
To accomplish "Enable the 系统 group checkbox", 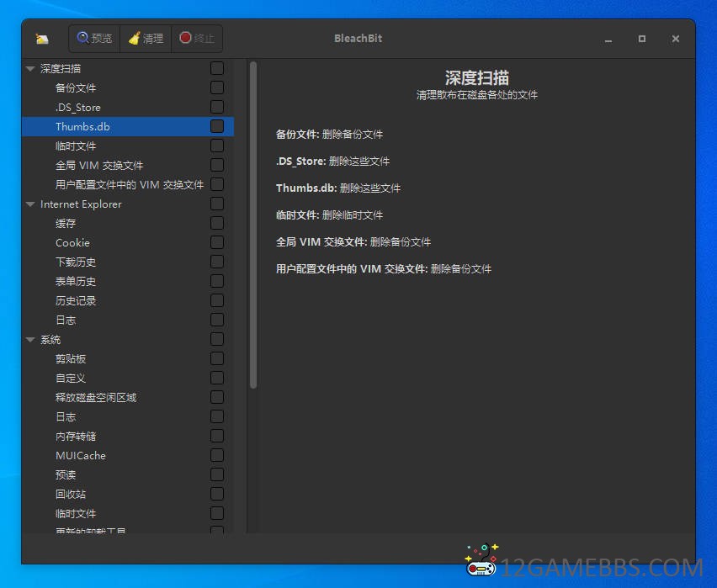I will [217, 339].
